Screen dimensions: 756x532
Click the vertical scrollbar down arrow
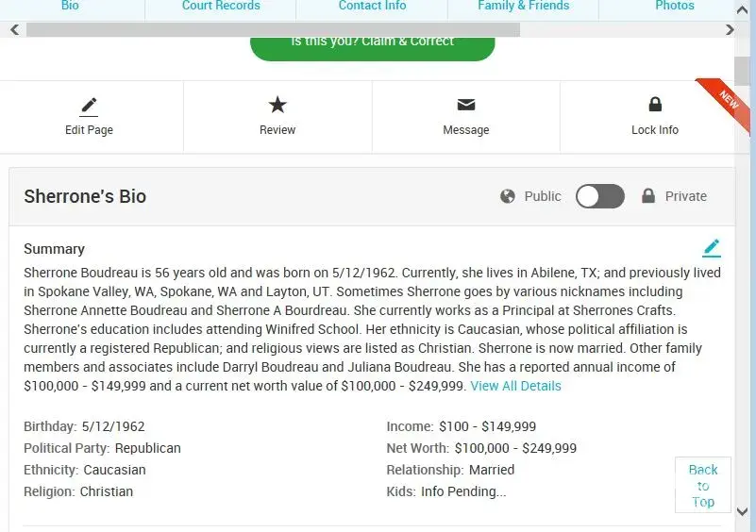click(743, 512)
